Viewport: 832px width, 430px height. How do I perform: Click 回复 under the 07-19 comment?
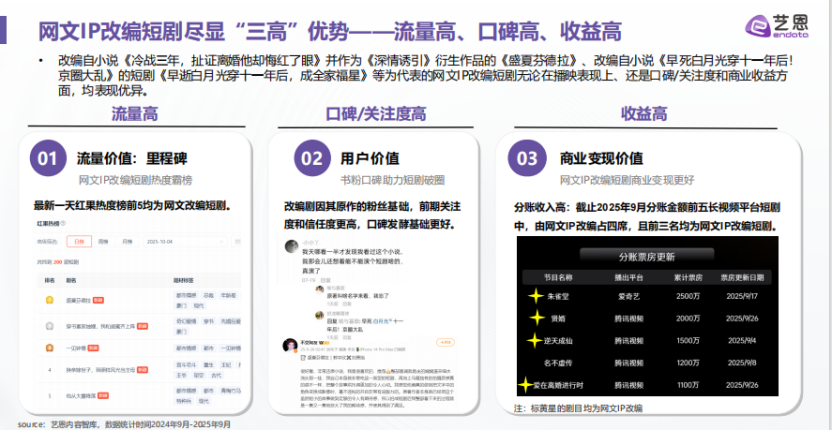point(325,280)
